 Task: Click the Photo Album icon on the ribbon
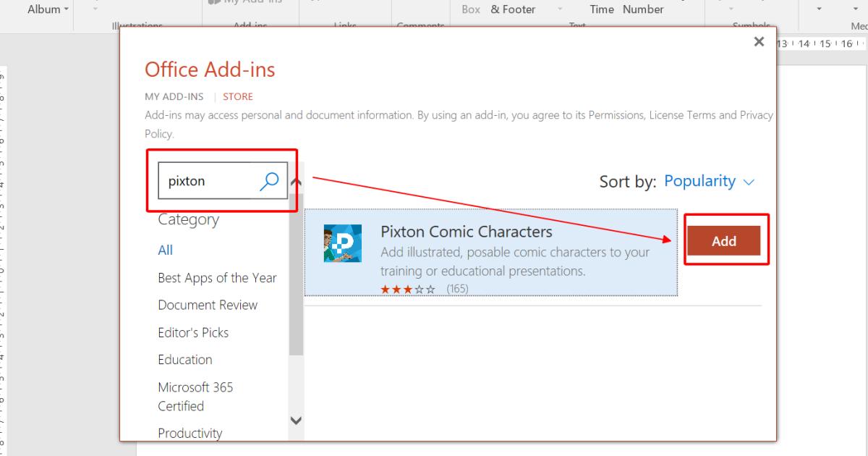tap(43, 9)
